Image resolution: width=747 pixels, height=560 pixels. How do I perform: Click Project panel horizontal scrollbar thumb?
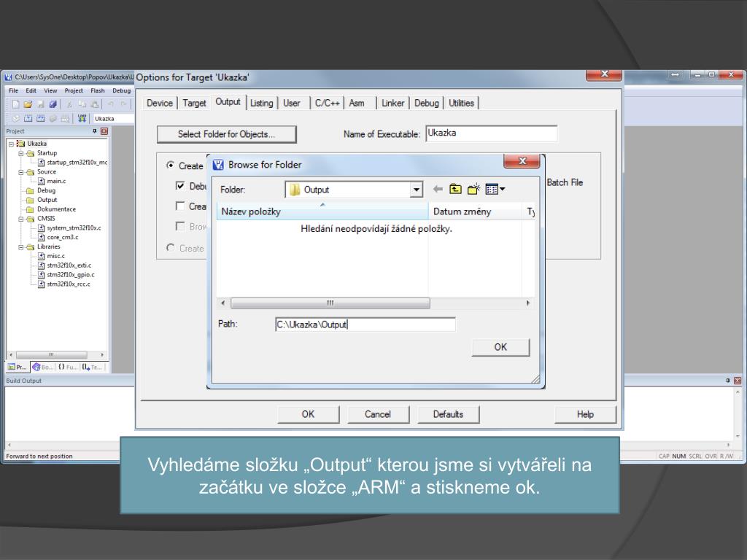pyautogui.click(x=52, y=355)
